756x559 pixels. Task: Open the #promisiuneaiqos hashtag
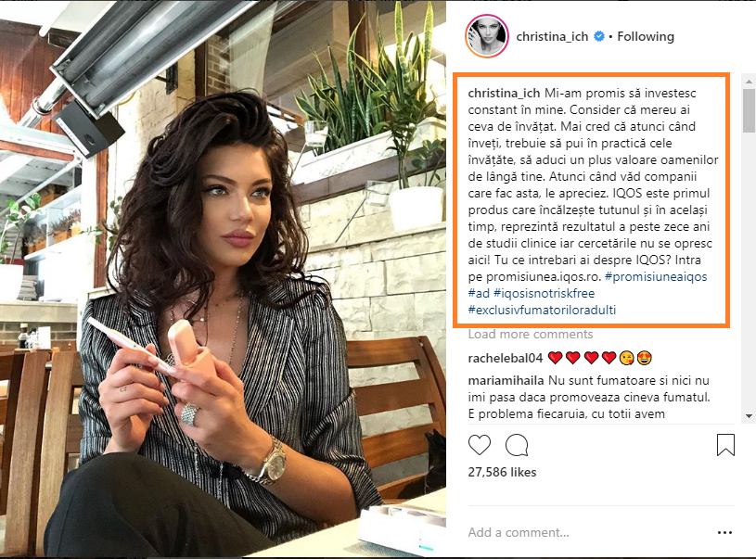pyautogui.click(x=656, y=276)
